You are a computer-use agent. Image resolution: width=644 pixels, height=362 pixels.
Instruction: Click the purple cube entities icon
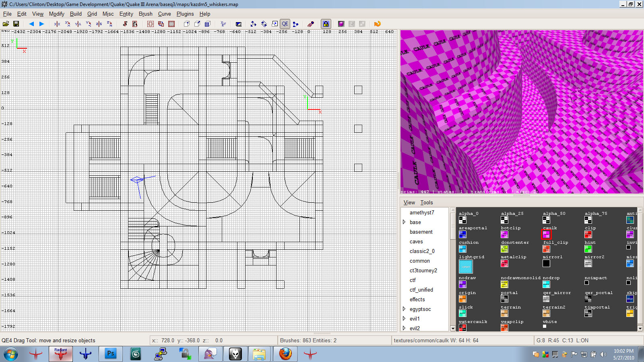[x=341, y=24]
